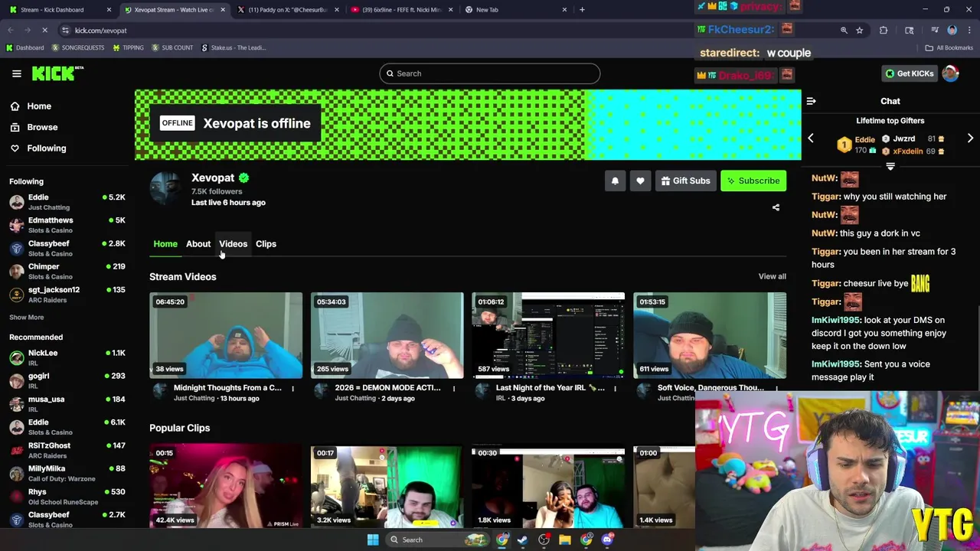This screenshot has height=551, width=980.
Task: Open sgt_jackson12 channel in Following list
Action: (x=67, y=294)
